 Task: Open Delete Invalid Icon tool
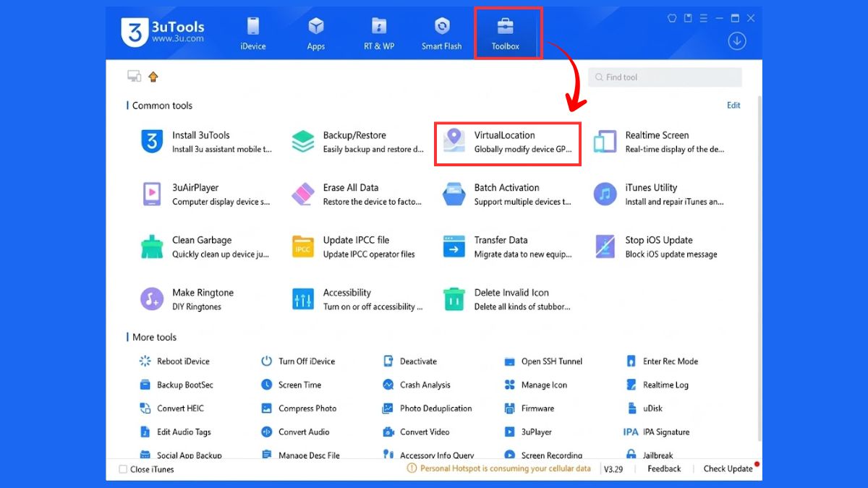pyautogui.click(x=508, y=299)
